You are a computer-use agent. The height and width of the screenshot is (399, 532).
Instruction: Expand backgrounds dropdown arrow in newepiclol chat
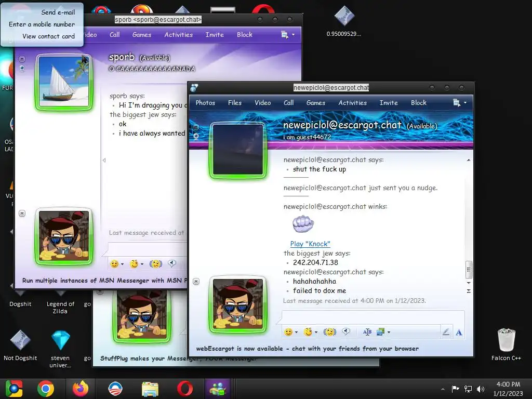(x=389, y=332)
